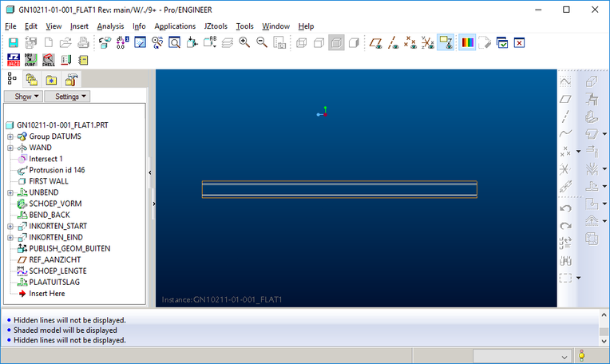Click the JZ AUTO toolbar icon

point(13,60)
